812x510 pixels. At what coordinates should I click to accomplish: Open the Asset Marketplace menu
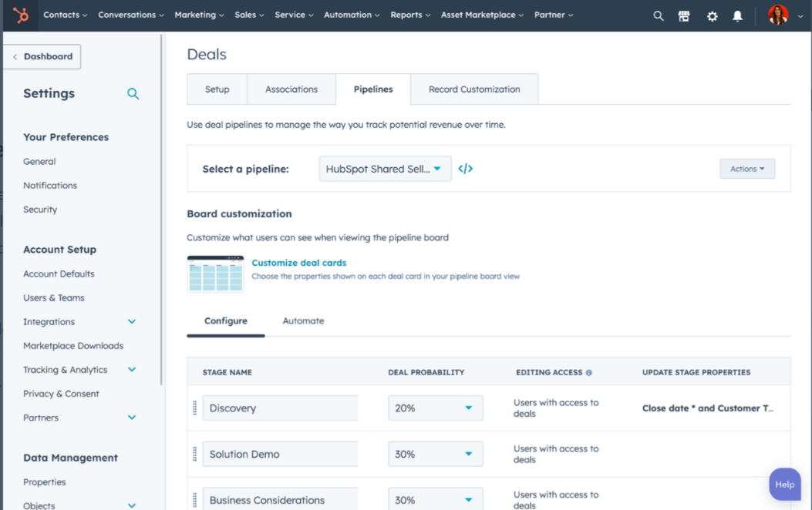click(x=482, y=15)
